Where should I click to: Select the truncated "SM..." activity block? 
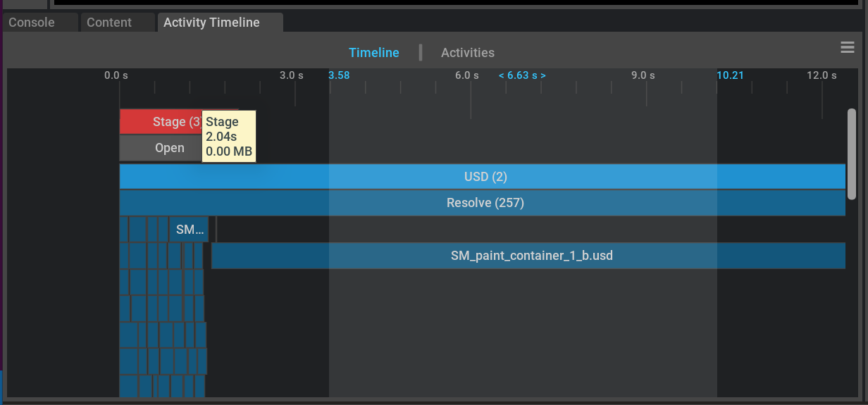tap(189, 230)
